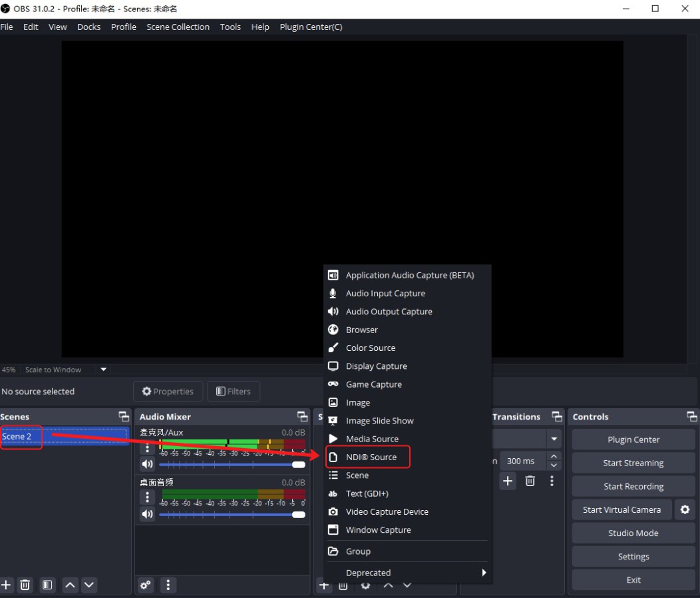Choose Audio Input Capture source
Image resolution: width=700 pixels, height=598 pixels.
pyautogui.click(x=407, y=293)
